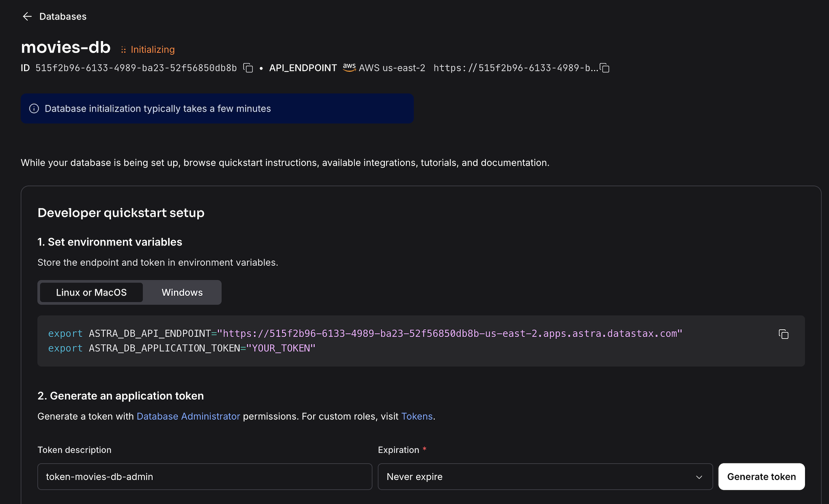The height and width of the screenshot is (504, 829).
Task: Click the movies-db database title
Action: tap(65, 47)
